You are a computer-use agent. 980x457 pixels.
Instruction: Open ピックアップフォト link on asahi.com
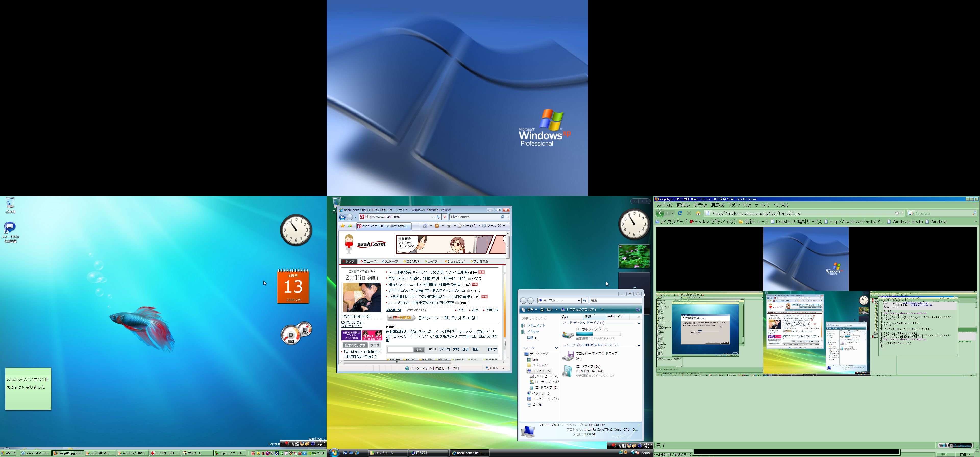(x=352, y=322)
